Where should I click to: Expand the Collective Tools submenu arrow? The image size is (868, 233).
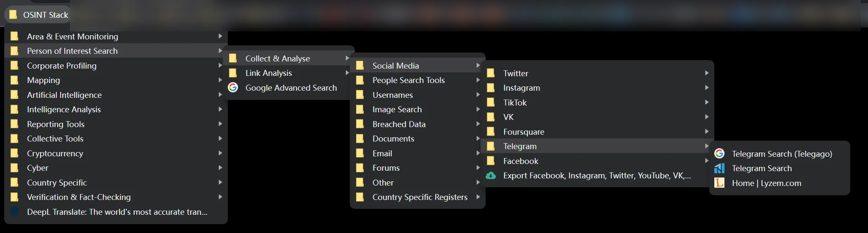(x=220, y=138)
